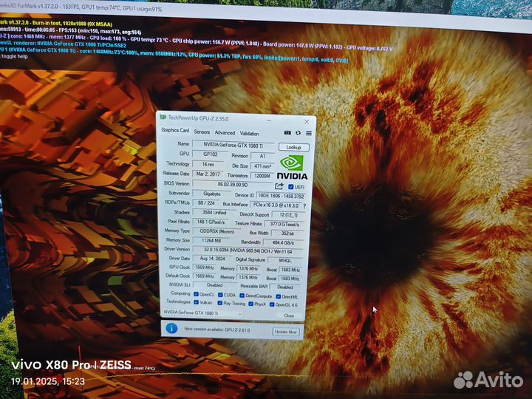Click the Driver Date value Aug 14, 2024
Viewport: 532px width, 399px height.
(212, 259)
